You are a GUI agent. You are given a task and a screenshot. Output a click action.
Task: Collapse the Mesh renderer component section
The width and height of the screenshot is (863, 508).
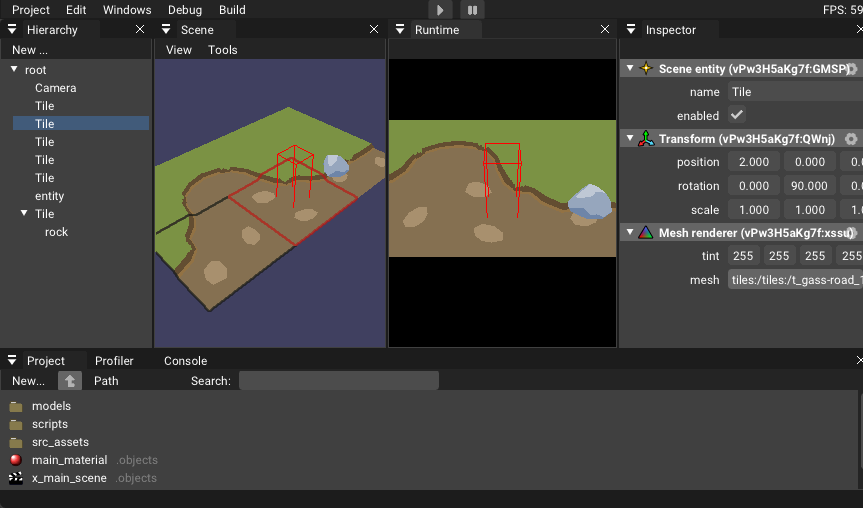pyautogui.click(x=630, y=232)
